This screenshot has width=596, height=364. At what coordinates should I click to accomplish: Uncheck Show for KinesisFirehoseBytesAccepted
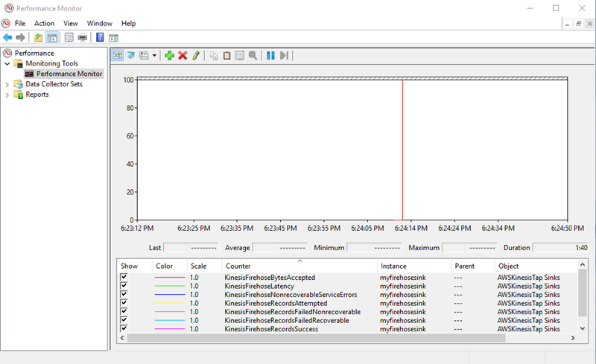(124, 277)
